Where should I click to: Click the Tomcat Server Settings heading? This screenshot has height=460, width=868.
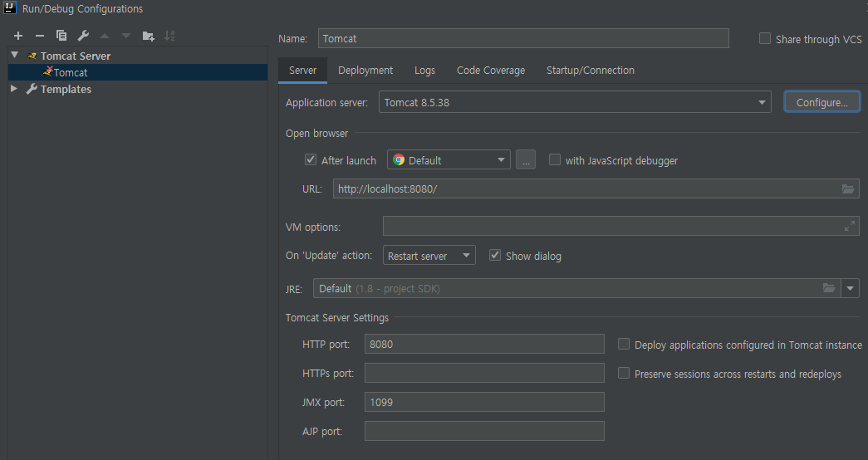337,318
